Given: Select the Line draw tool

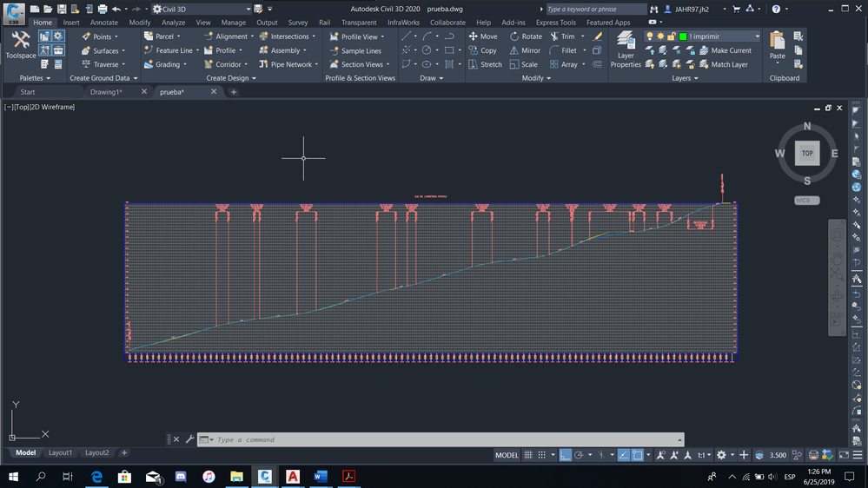Looking at the screenshot, I should 407,36.
